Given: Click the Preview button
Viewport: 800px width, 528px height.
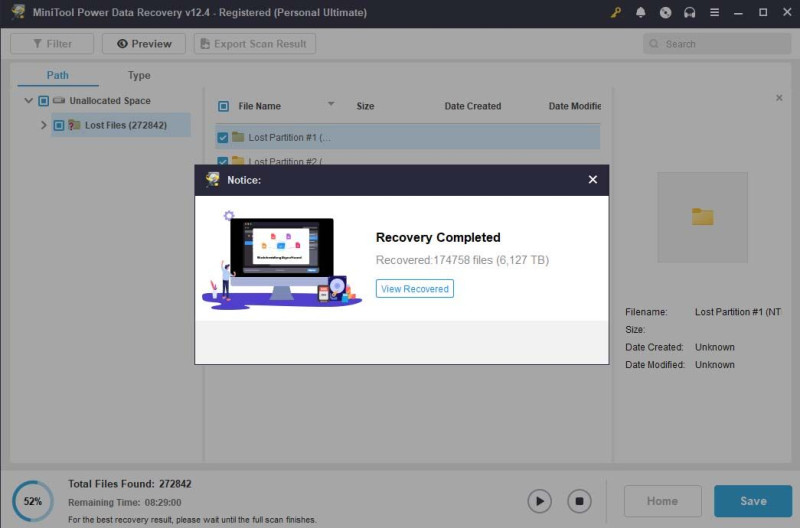Looking at the screenshot, I should click(144, 44).
